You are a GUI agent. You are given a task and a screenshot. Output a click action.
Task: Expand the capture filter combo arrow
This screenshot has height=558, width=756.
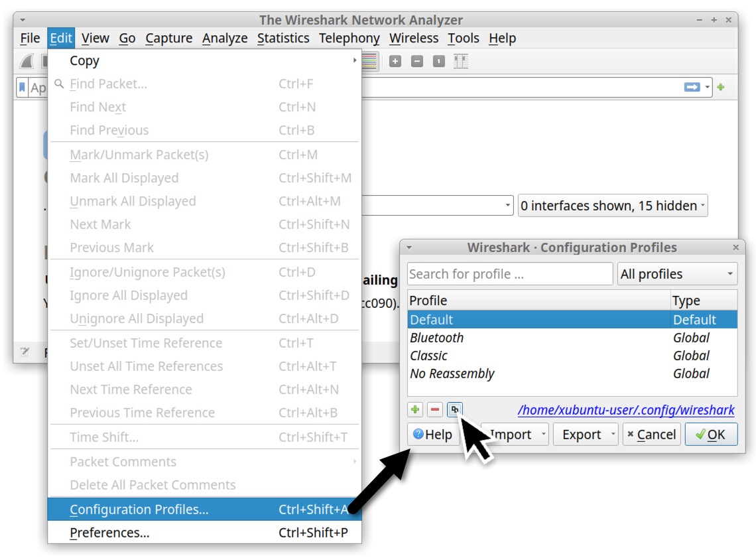(508, 206)
